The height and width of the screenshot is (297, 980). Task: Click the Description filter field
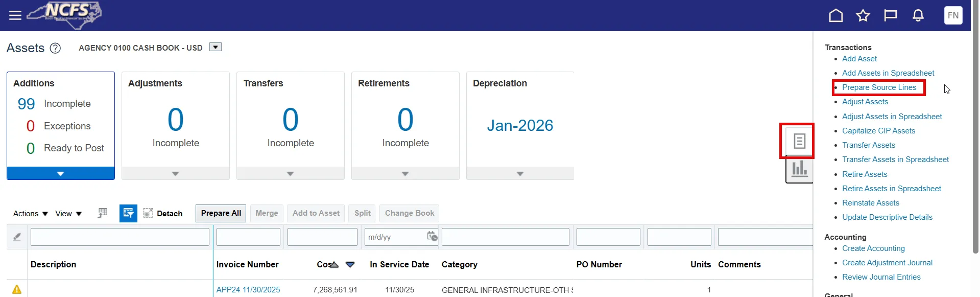coord(120,237)
